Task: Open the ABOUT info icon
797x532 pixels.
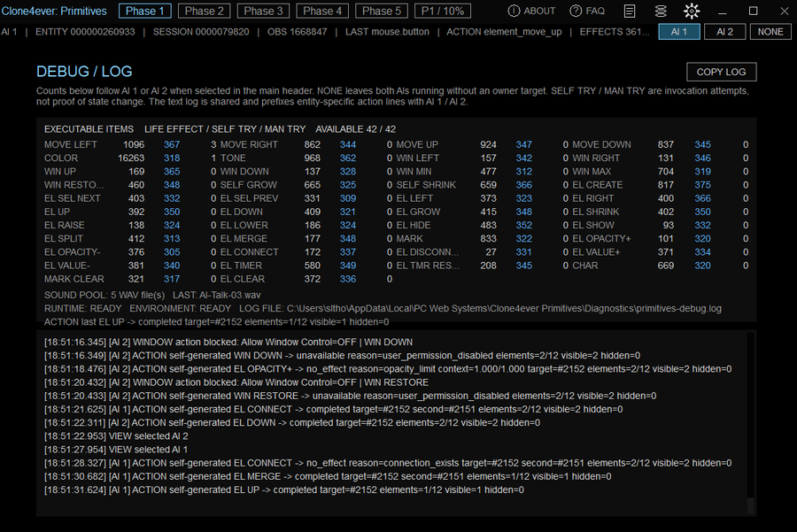Action: 514,11
